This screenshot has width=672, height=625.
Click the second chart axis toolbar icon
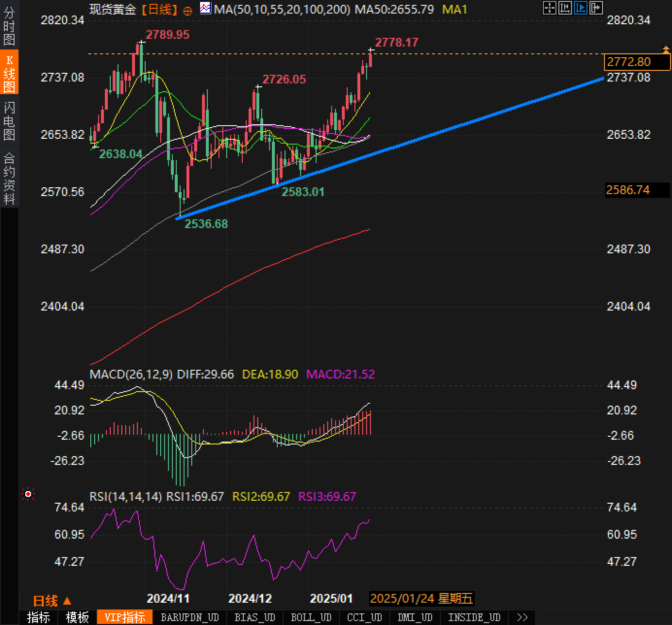click(x=565, y=8)
